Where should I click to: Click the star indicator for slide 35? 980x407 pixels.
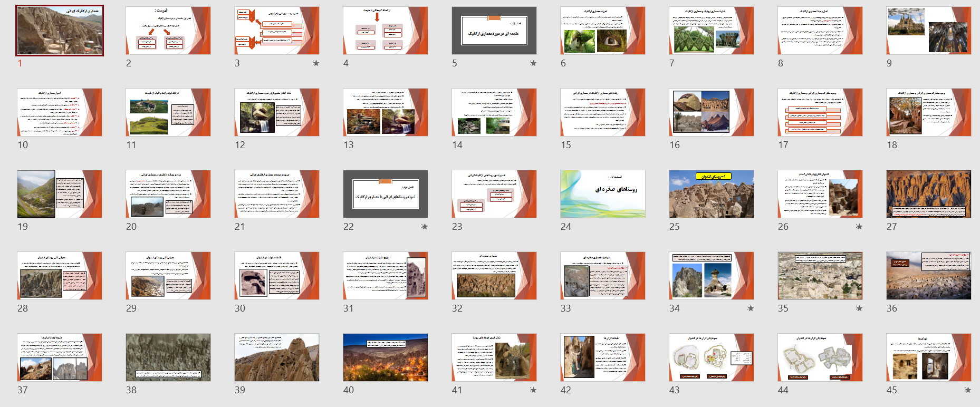click(x=859, y=308)
